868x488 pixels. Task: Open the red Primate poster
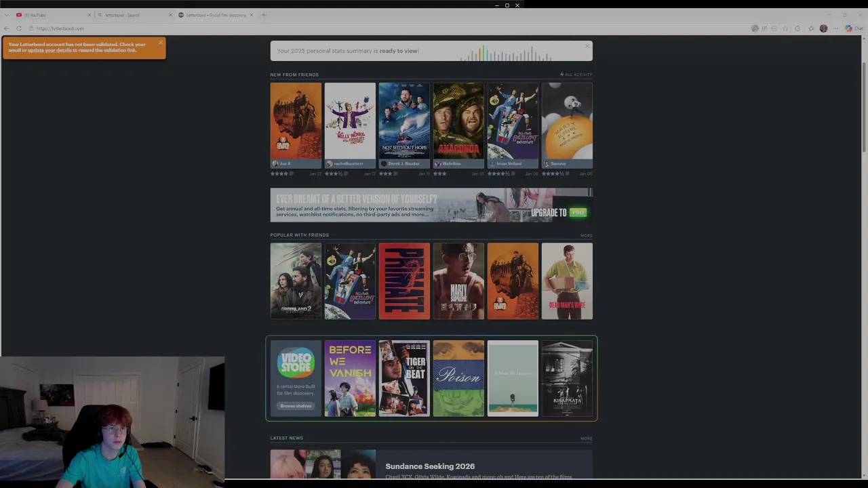click(x=404, y=281)
